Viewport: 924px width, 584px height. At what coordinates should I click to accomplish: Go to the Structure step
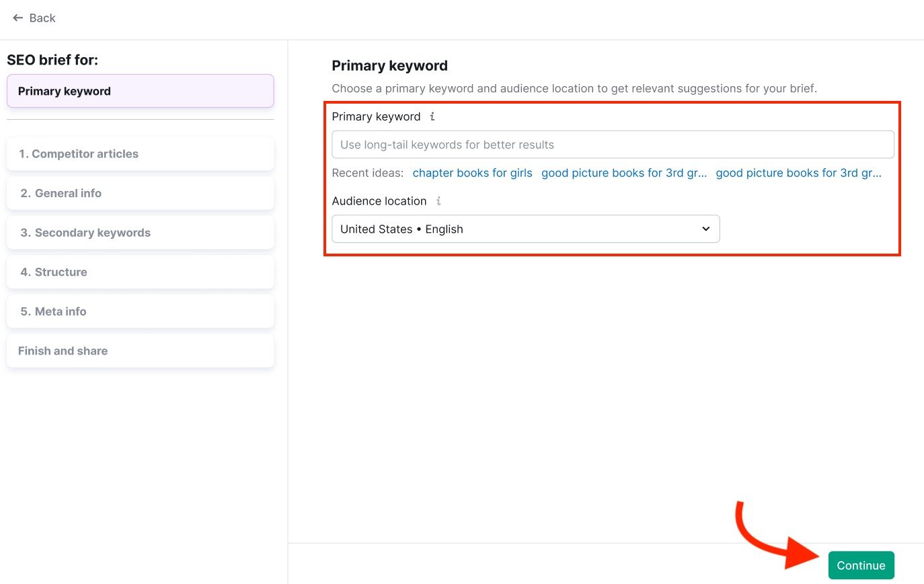(140, 272)
